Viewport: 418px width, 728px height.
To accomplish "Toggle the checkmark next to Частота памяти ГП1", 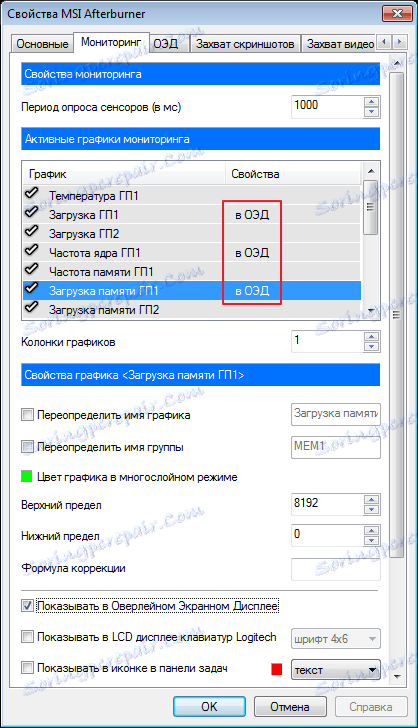I will [32, 269].
